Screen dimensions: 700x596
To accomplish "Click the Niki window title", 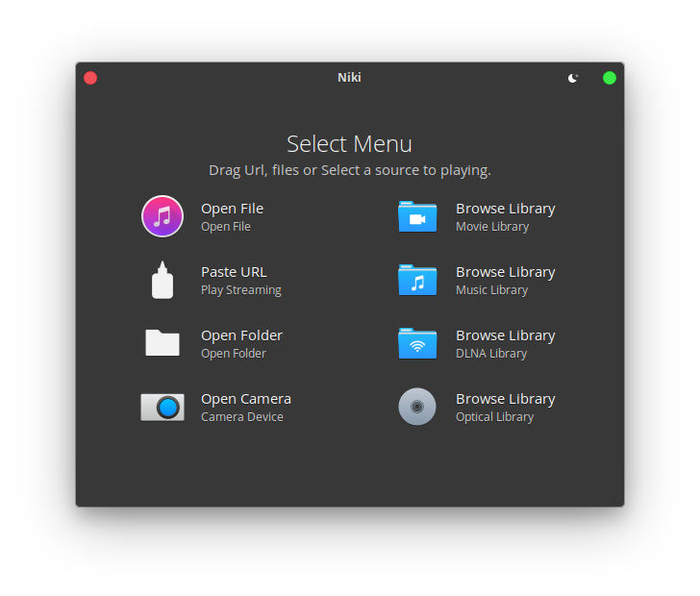I will (x=349, y=78).
